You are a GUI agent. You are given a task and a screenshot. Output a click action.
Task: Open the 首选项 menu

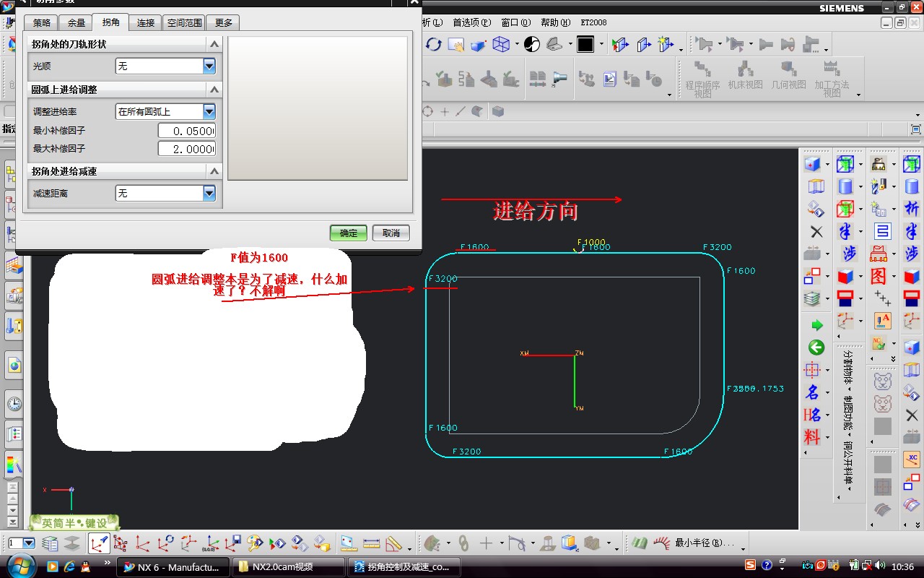[471, 22]
